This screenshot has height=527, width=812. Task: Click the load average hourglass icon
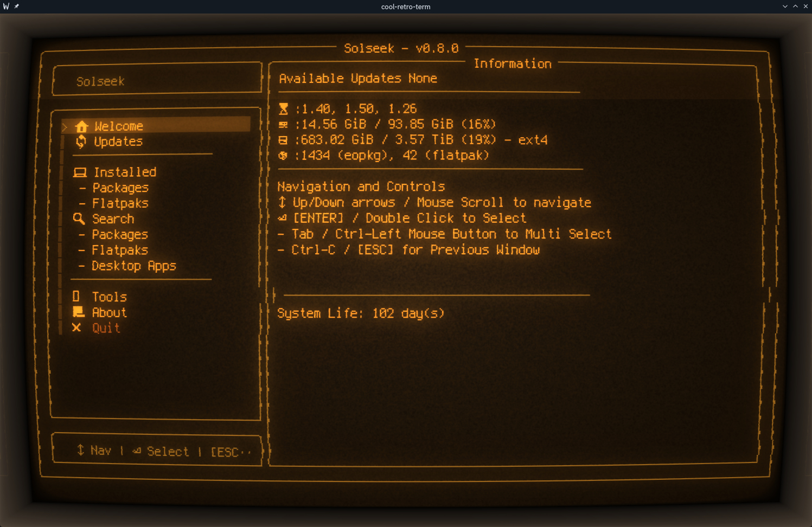[283, 109]
